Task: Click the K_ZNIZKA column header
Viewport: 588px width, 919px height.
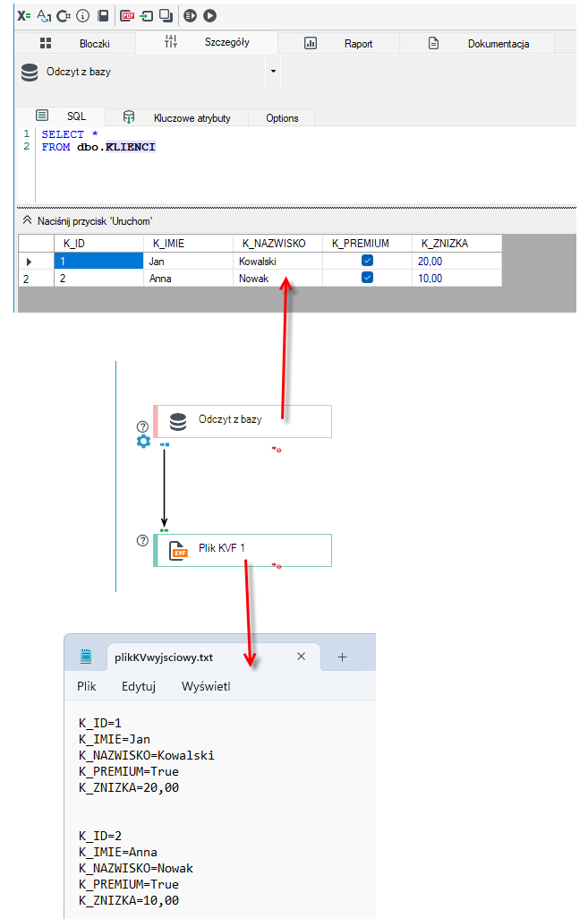Action: tap(456, 244)
